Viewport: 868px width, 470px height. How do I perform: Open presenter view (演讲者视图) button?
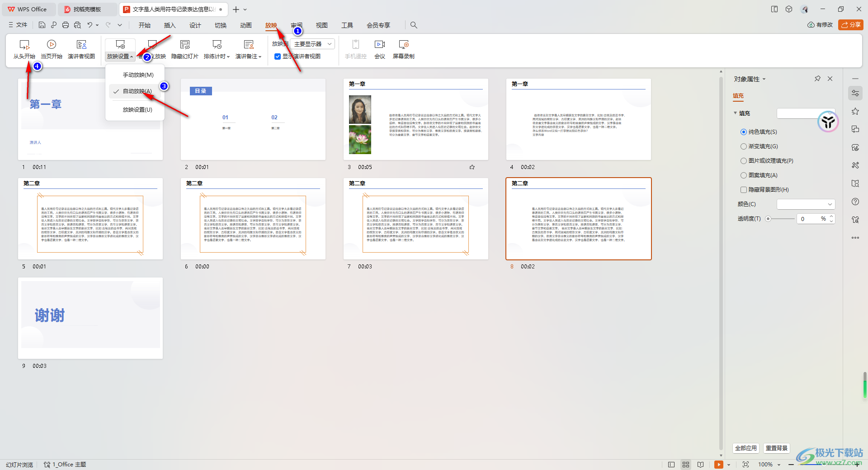(x=81, y=50)
